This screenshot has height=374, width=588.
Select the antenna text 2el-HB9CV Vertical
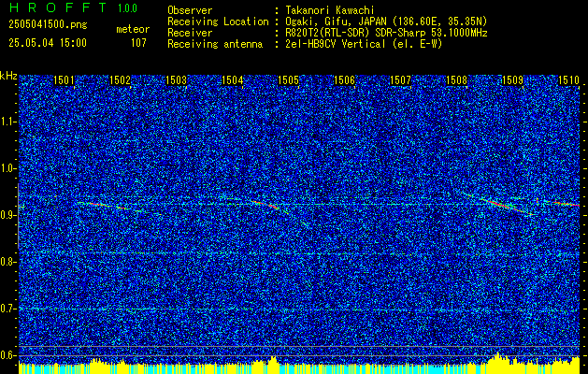coord(335,44)
